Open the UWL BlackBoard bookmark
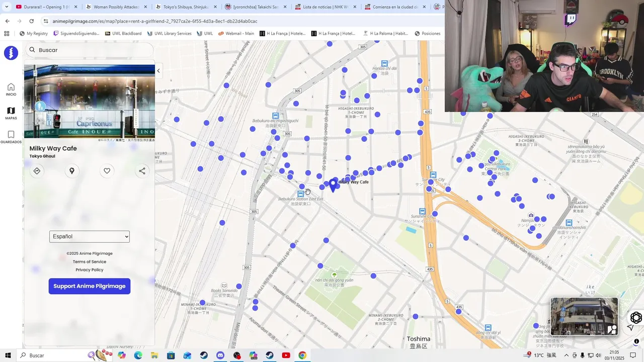The image size is (644, 362). 123,34
